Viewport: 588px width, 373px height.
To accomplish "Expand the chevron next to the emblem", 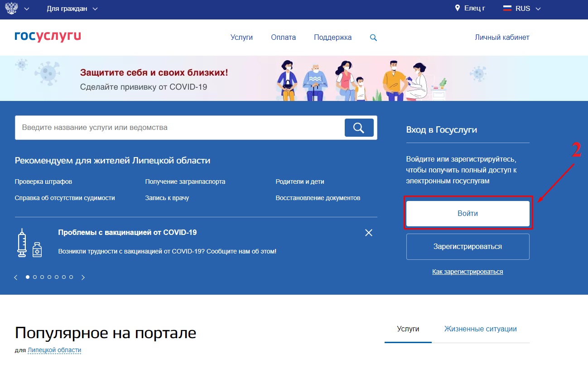I will pyautogui.click(x=26, y=9).
